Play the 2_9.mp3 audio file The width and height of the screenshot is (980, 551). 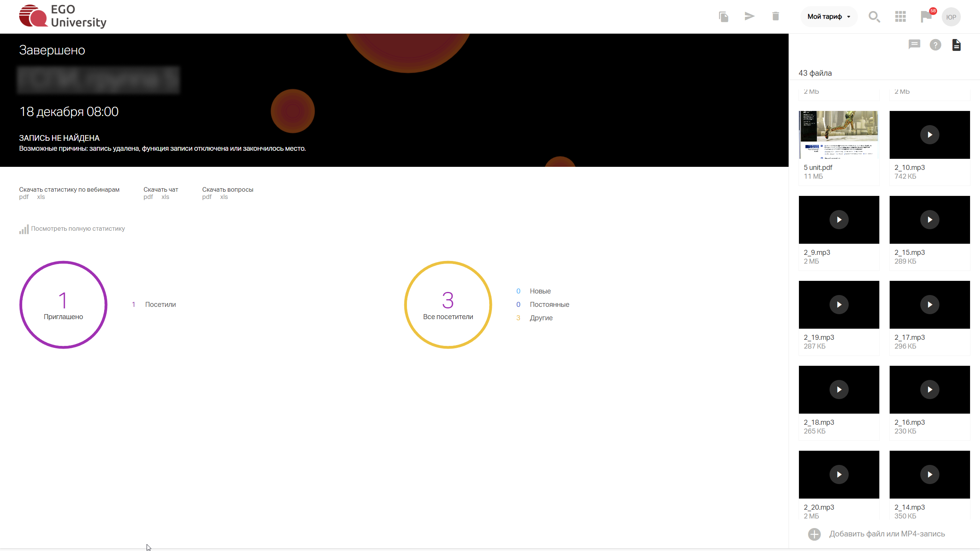[839, 219]
